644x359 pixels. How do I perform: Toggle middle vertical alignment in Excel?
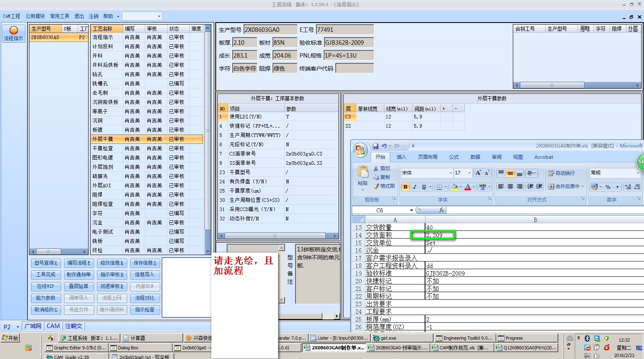(510, 173)
